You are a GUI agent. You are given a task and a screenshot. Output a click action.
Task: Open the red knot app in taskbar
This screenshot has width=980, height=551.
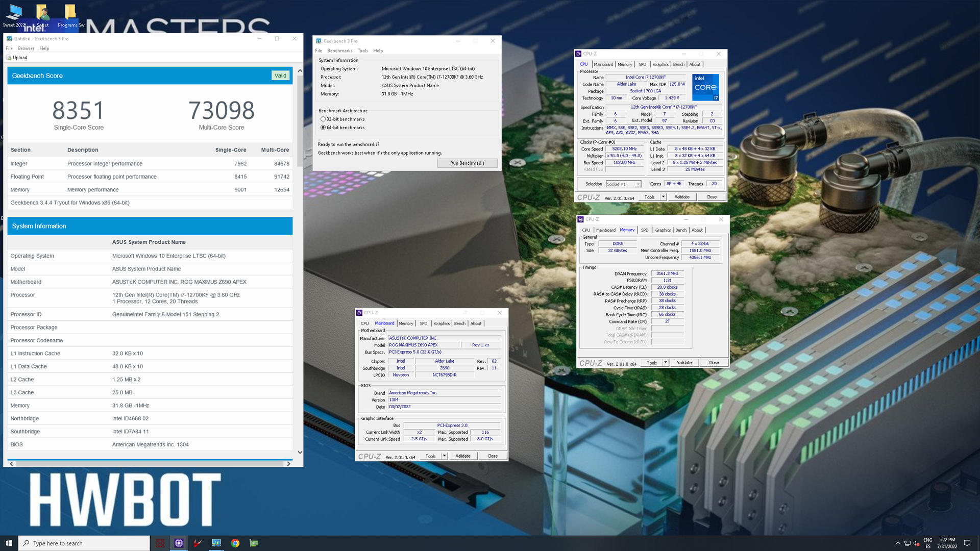[x=160, y=543]
